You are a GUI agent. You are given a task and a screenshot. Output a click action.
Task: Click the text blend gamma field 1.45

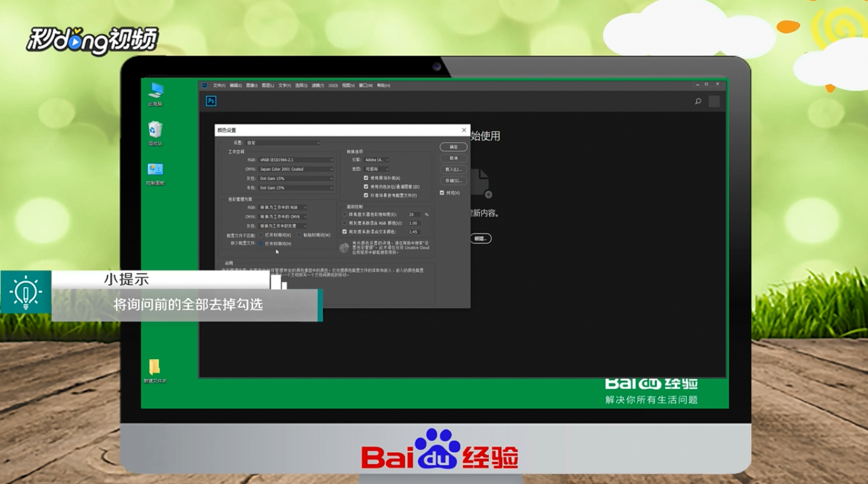click(413, 232)
